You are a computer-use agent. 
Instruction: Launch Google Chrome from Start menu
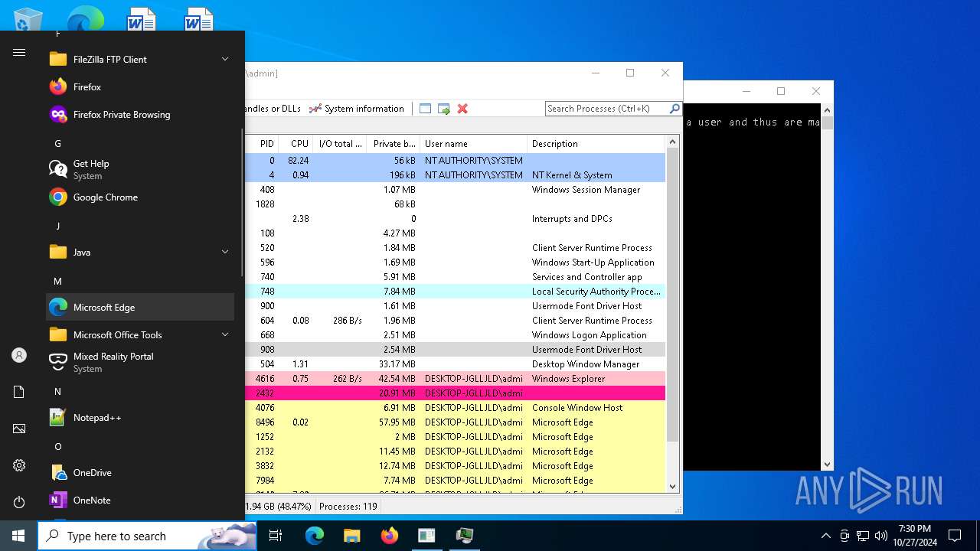140,197
